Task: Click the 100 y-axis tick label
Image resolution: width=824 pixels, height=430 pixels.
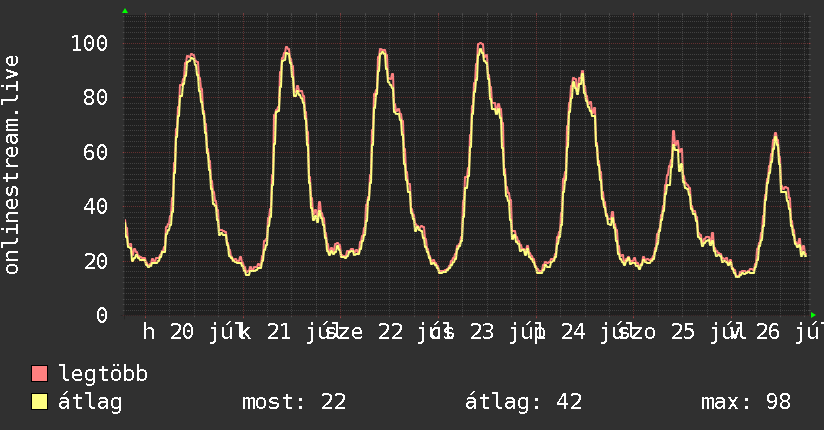Action: (x=89, y=43)
